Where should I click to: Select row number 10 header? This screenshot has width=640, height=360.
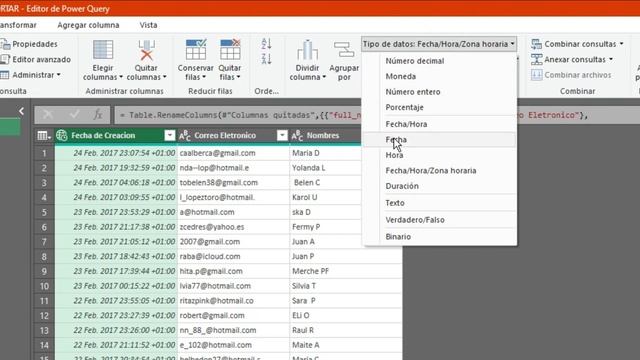tap(44, 286)
